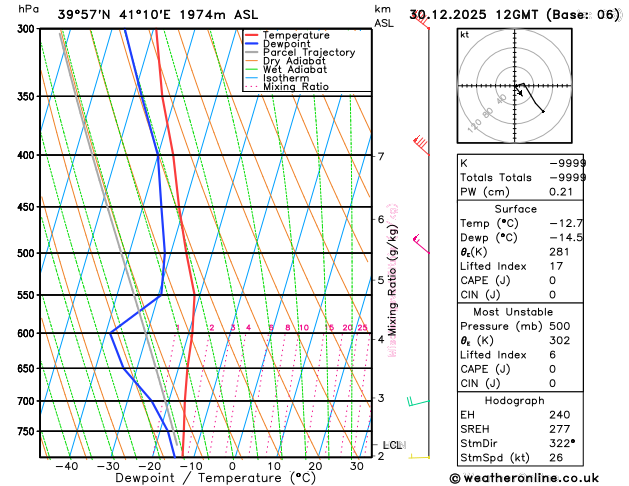Click the -40 temperature axis label
The width and height of the screenshot is (629, 486).
coord(67,466)
